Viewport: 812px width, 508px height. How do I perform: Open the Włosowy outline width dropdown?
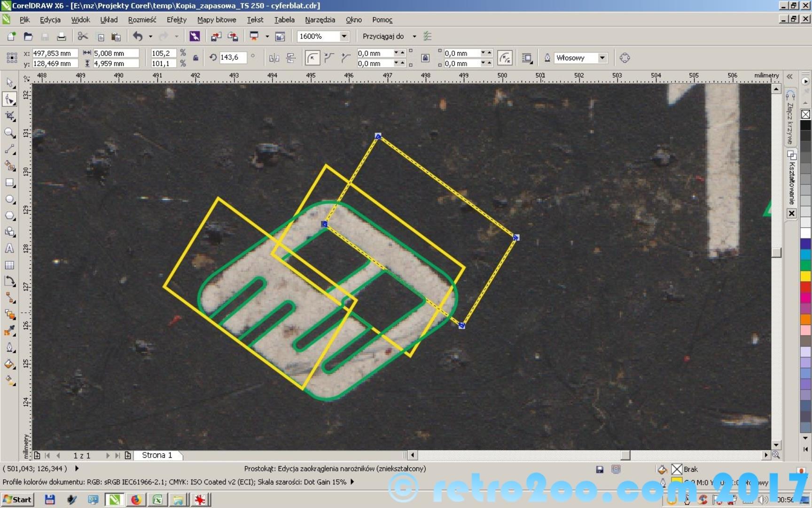tap(602, 58)
